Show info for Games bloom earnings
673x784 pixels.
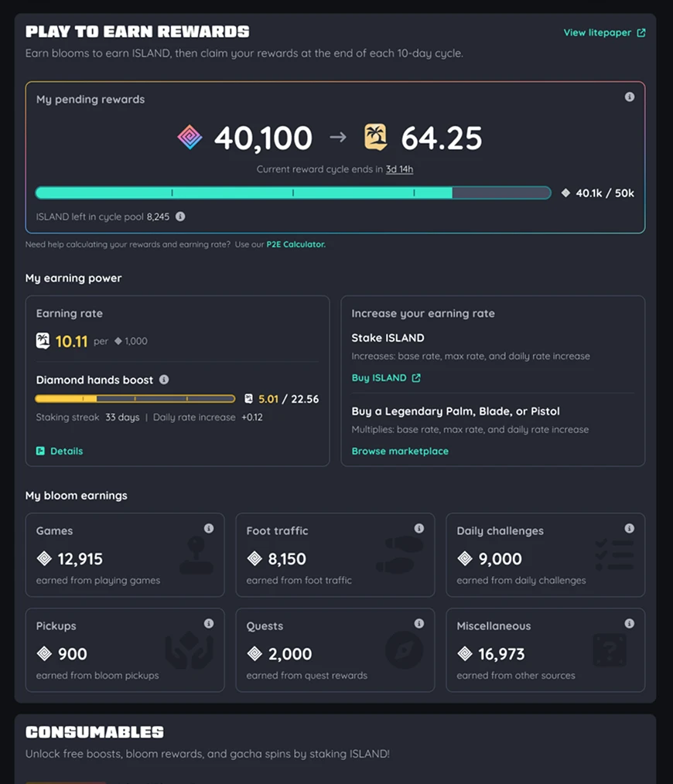tap(209, 529)
